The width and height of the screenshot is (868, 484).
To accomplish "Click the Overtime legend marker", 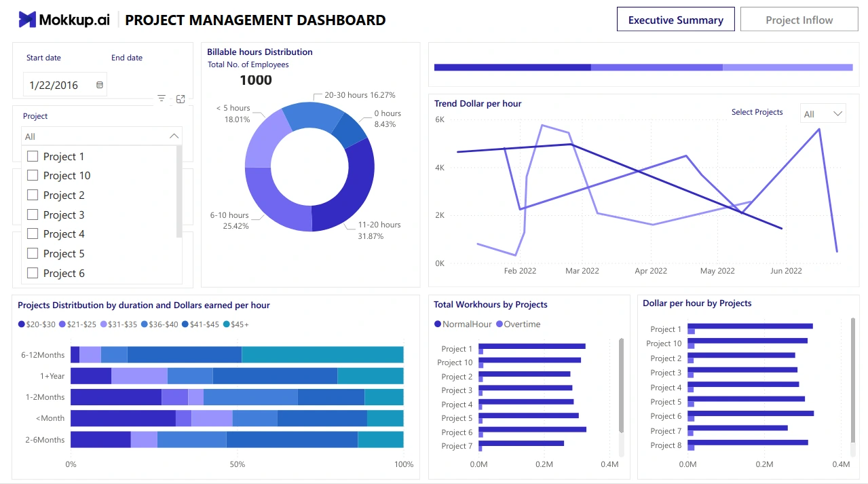I will point(499,324).
